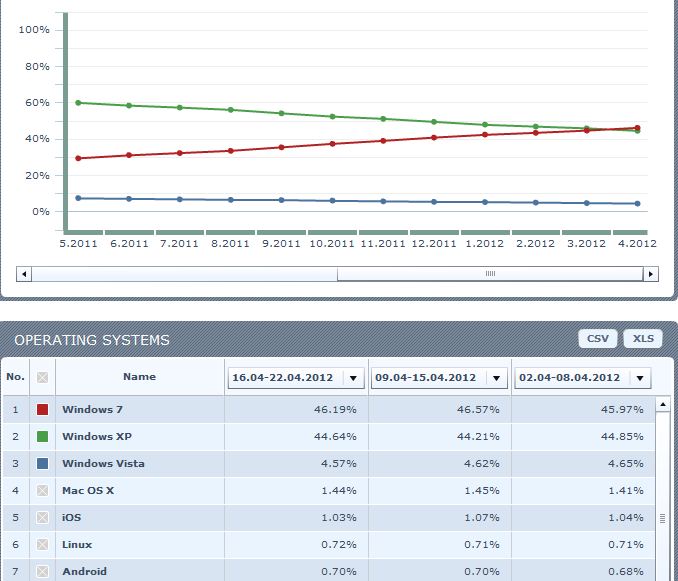Click the chart horizontal scrollbar thumb
The height and width of the screenshot is (581, 678).
[x=490, y=274]
